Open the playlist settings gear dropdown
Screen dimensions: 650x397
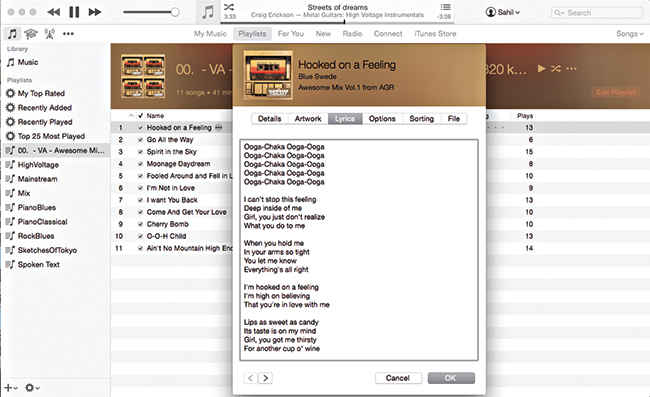click(32, 388)
